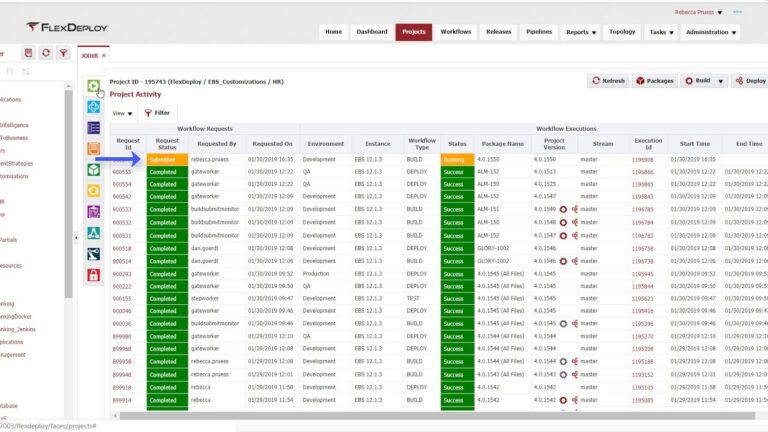Click the Refresh button
This screenshot has width=768, height=432.
(x=608, y=81)
